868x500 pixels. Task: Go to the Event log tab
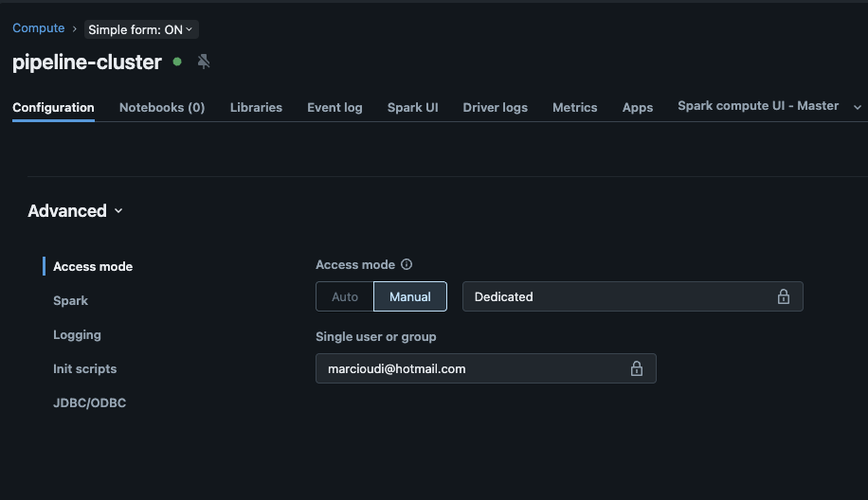tap(335, 108)
